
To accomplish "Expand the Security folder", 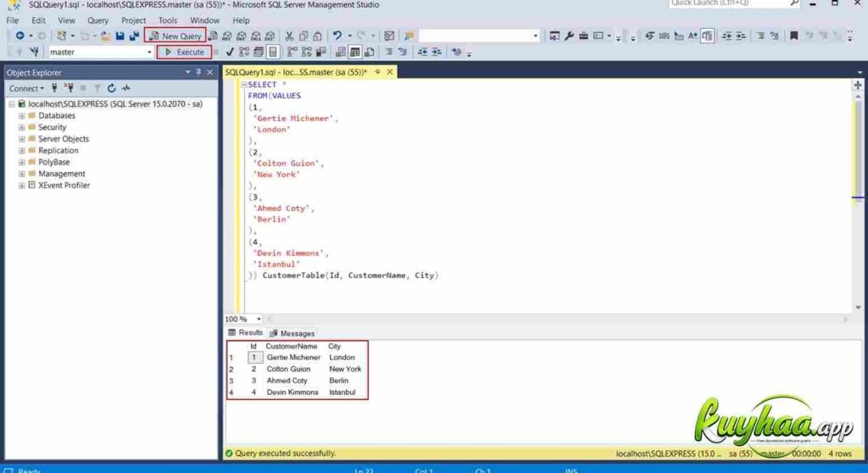I will click(21, 127).
